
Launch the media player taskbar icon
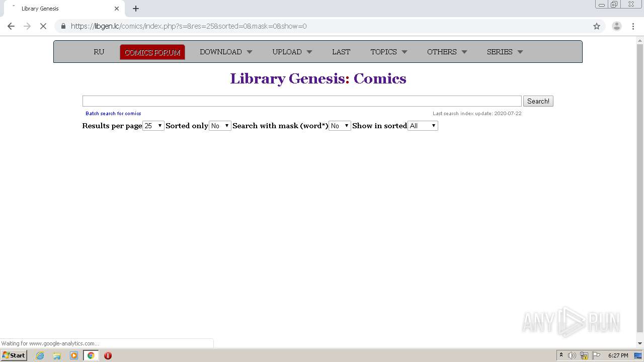pyautogui.click(x=74, y=355)
